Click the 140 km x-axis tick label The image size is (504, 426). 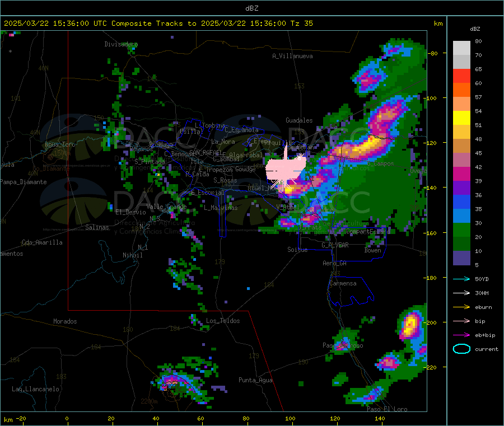[x=380, y=419]
